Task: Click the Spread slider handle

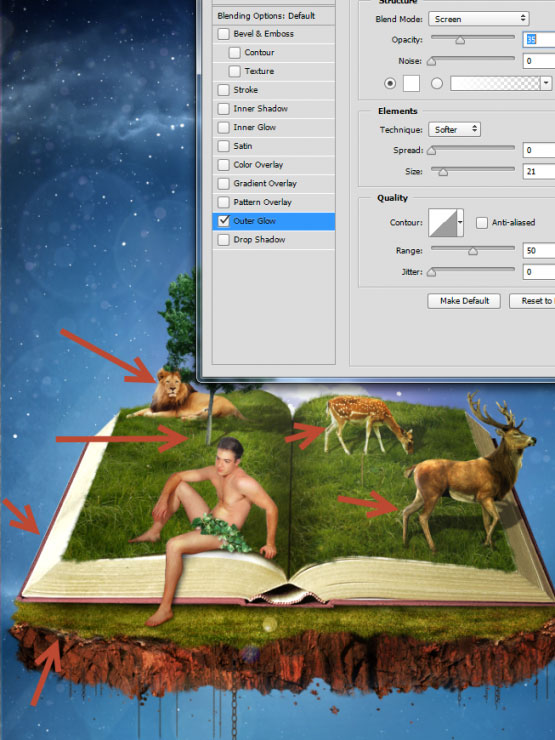Action: point(431,151)
